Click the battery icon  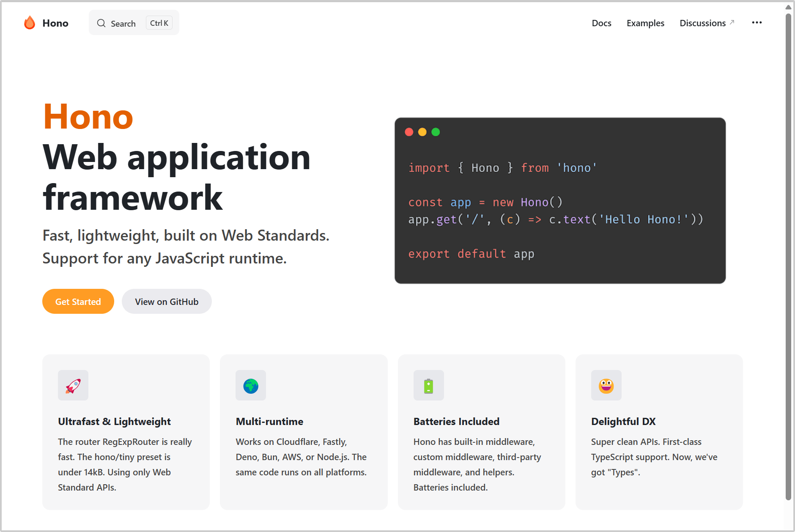pos(429,386)
